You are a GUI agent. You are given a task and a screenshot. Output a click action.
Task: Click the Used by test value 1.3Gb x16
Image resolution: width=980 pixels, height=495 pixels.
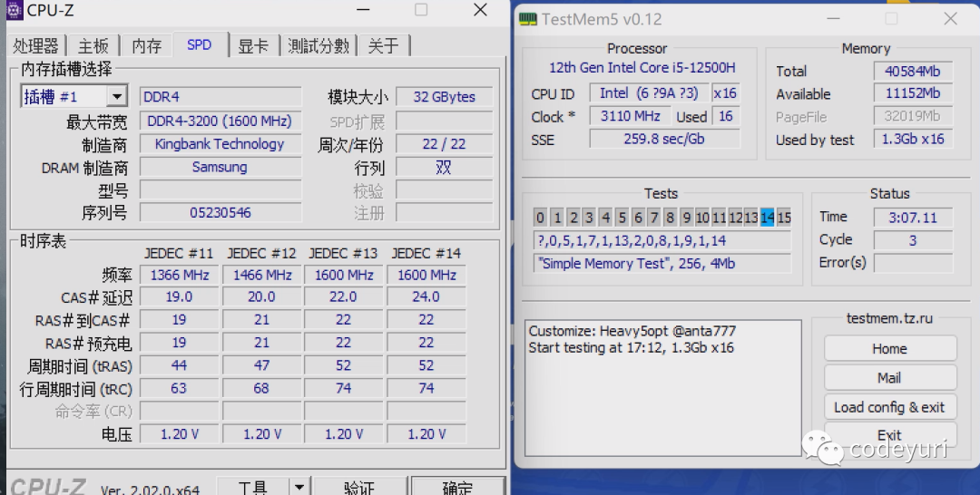click(913, 139)
